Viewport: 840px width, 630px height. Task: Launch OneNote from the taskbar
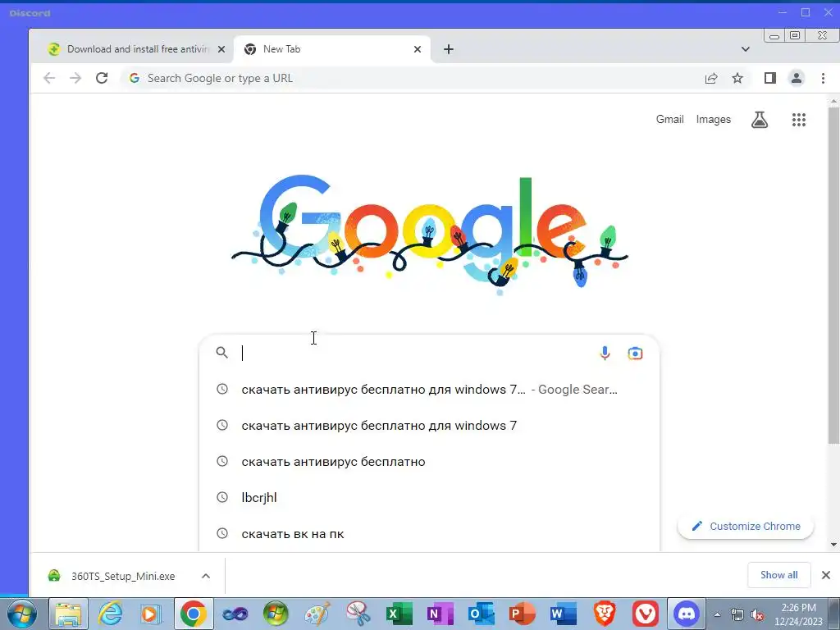pos(441,614)
